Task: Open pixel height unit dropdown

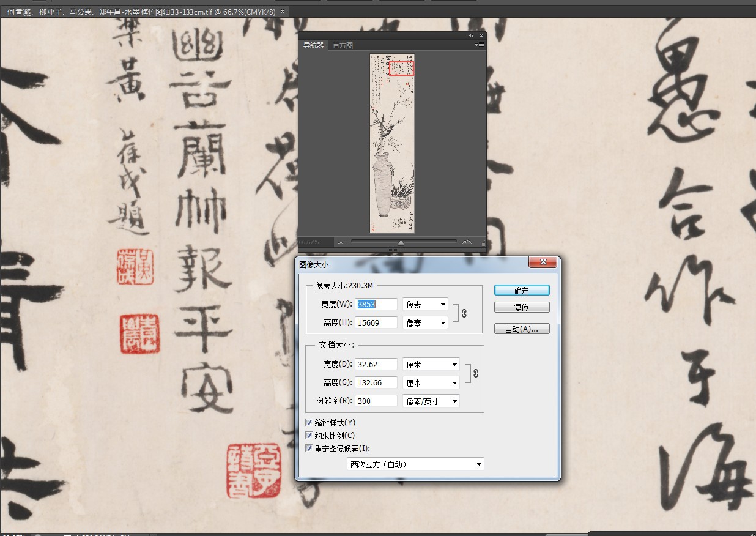Action: pos(425,322)
